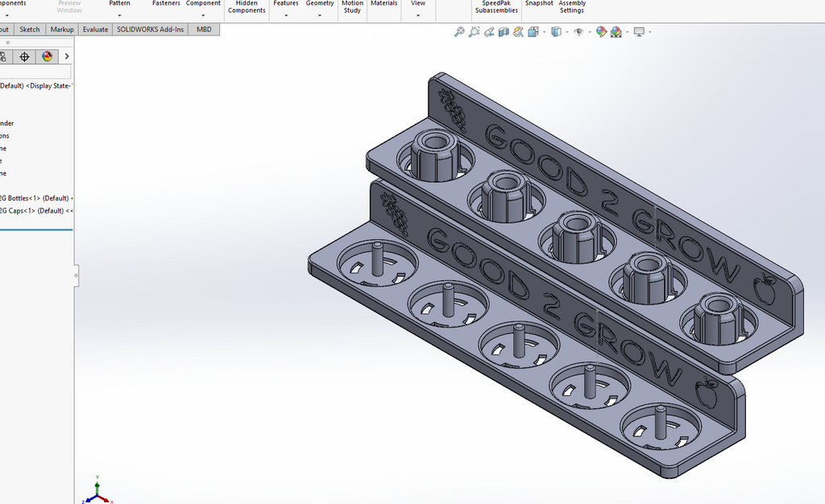The image size is (825, 504).
Task: Expand more manager tabs with the chevron
Action: (x=67, y=56)
